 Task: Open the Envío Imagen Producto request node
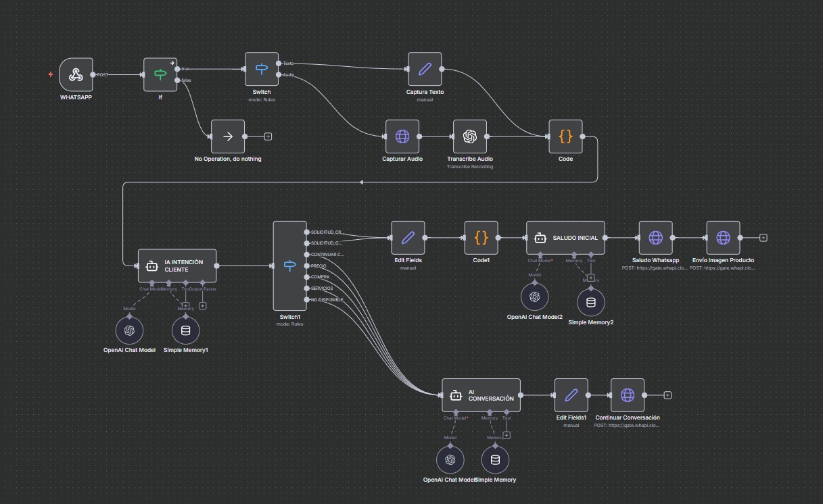tap(723, 238)
